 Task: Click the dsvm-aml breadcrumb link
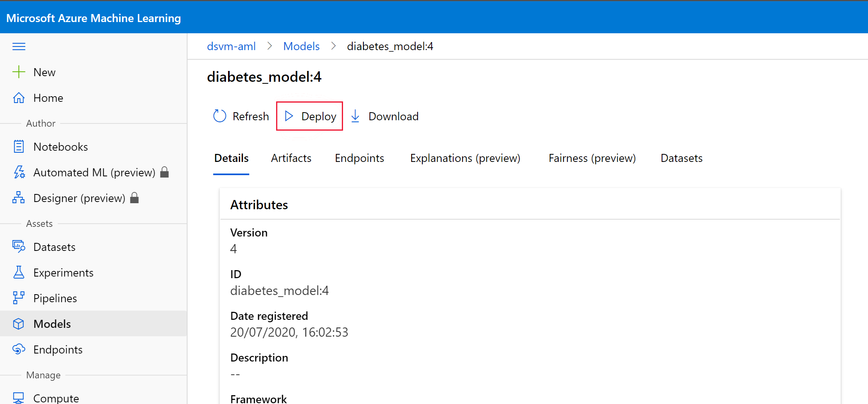[231, 46]
